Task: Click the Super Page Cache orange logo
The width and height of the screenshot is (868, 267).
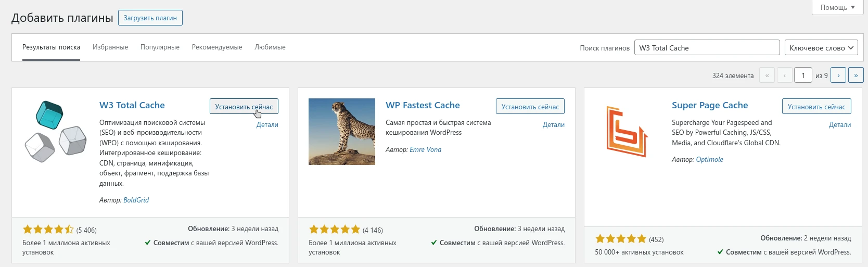Action: tap(628, 132)
